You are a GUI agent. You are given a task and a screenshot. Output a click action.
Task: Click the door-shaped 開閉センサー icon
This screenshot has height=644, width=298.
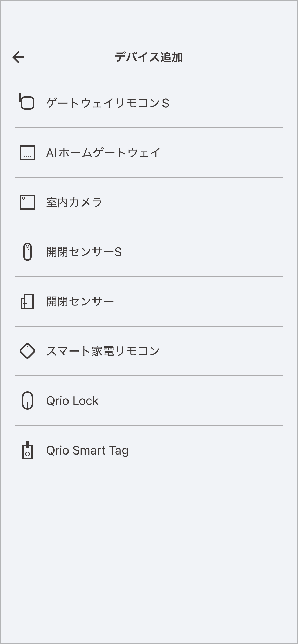(x=27, y=301)
